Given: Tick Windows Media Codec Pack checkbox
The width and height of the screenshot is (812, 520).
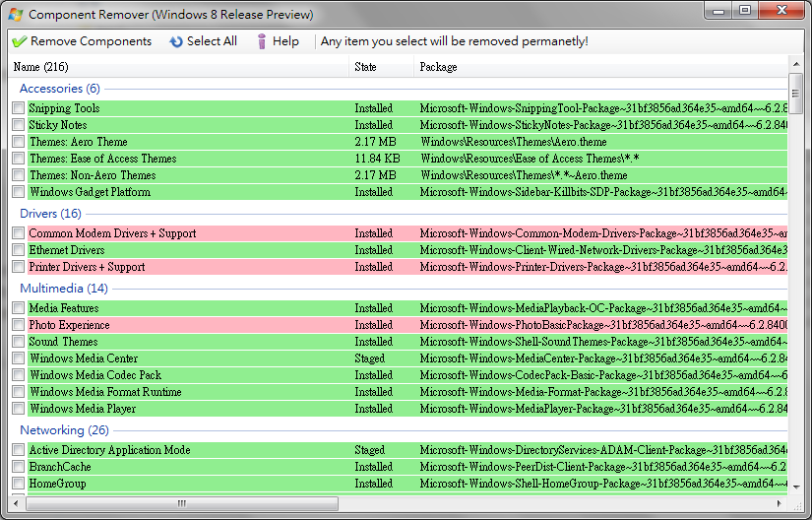Looking at the screenshot, I should [19, 375].
